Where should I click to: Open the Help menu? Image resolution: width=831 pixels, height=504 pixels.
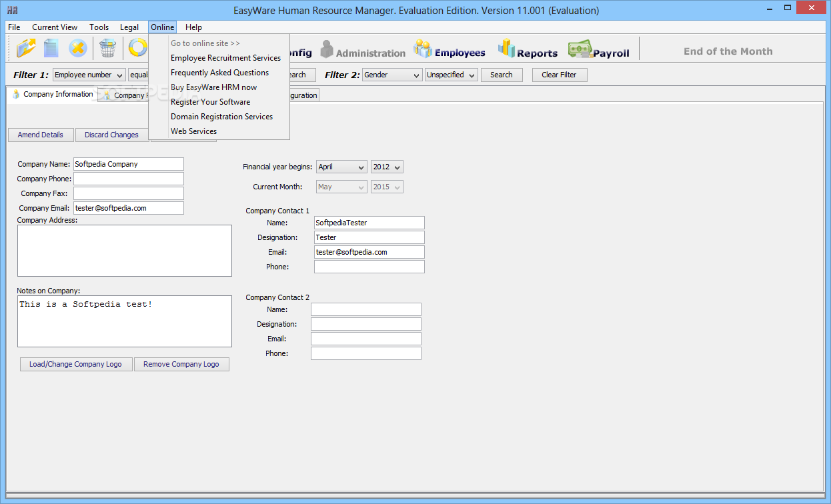[x=194, y=27]
